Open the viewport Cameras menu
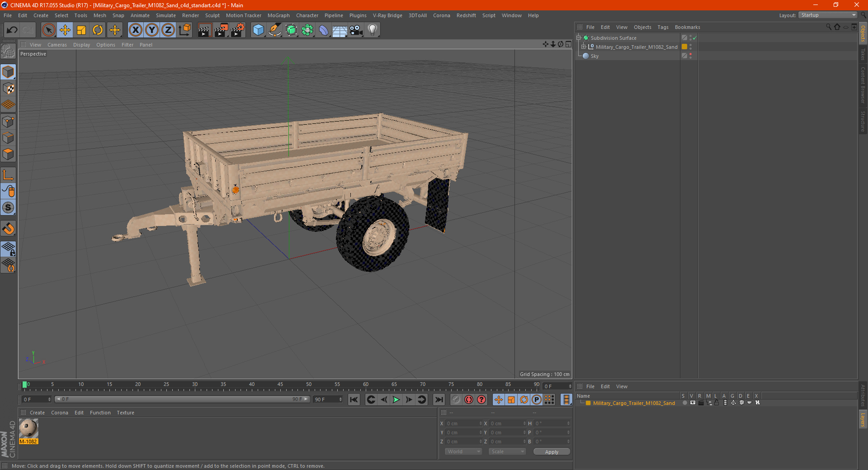The width and height of the screenshot is (868, 470). pyautogui.click(x=57, y=45)
